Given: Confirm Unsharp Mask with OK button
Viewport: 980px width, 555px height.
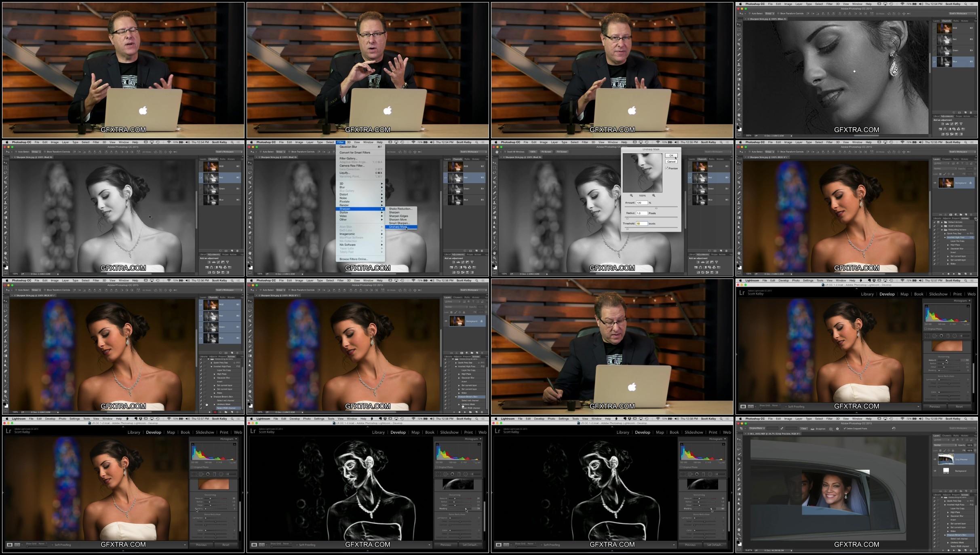Looking at the screenshot, I should click(671, 156).
